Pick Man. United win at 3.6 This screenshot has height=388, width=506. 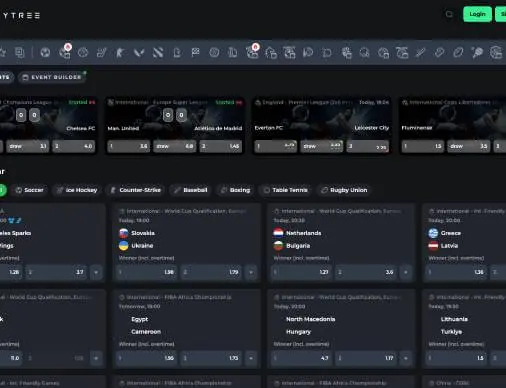click(x=129, y=146)
